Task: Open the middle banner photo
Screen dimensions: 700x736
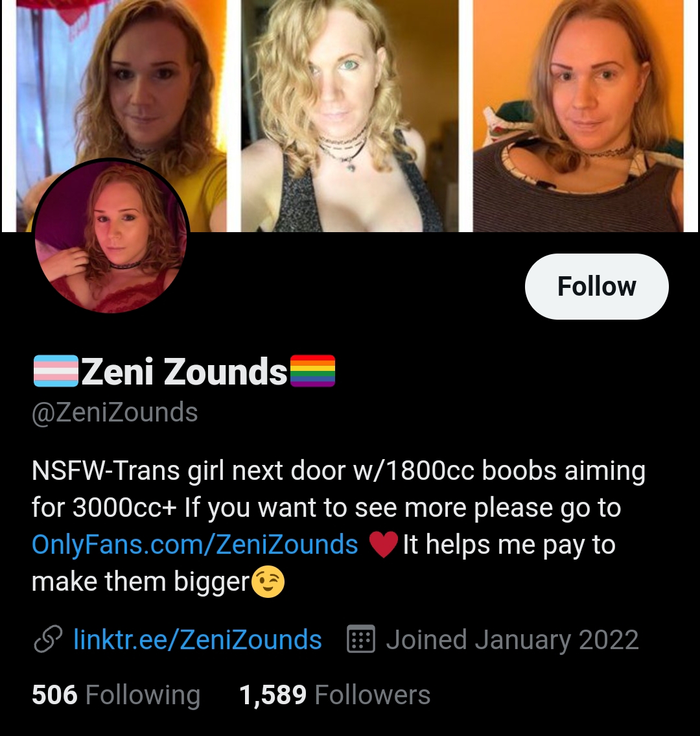Action: (x=350, y=115)
